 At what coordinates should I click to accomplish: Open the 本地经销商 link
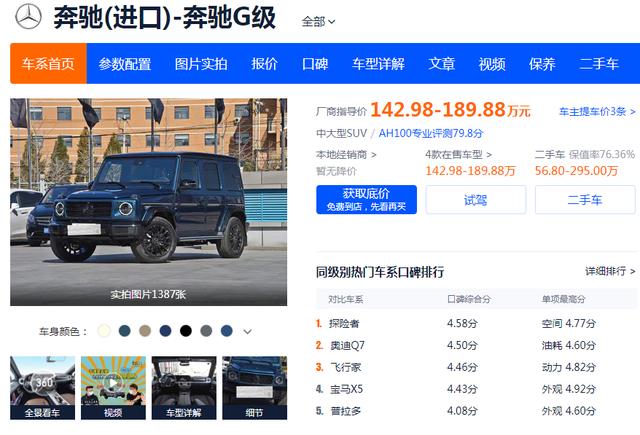tap(346, 155)
